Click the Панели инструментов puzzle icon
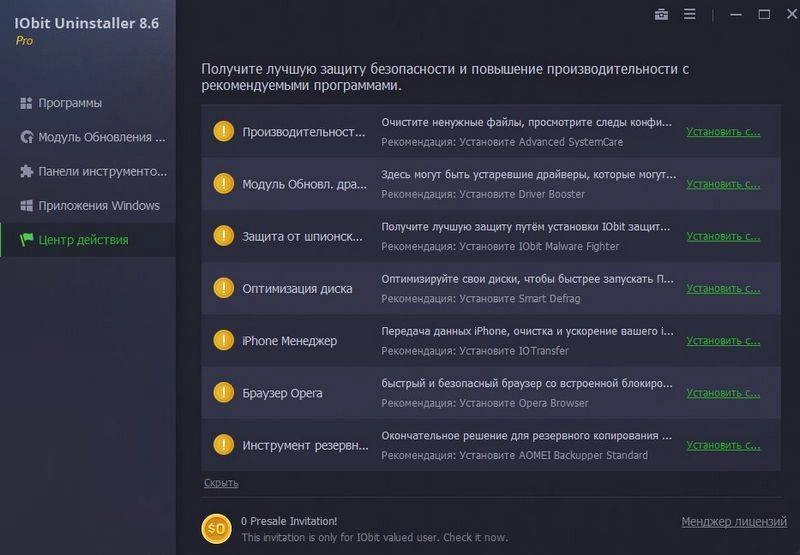 coord(27,171)
